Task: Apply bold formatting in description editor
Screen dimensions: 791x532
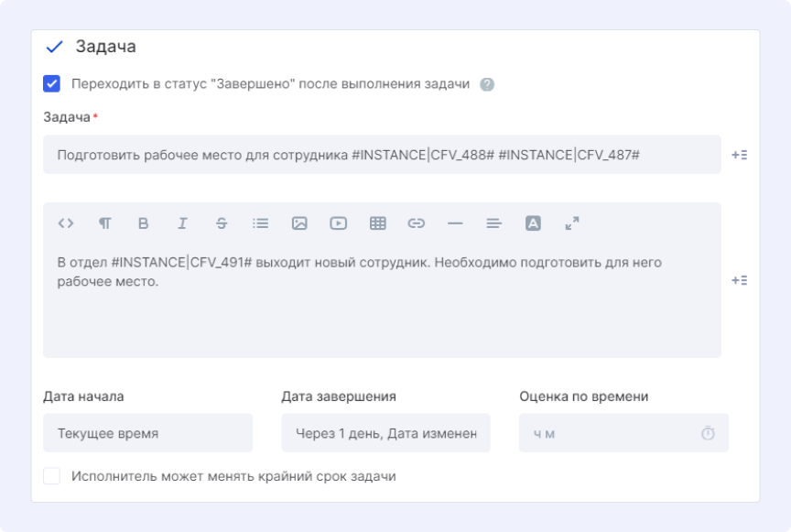Action: click(x=143, y=223)
